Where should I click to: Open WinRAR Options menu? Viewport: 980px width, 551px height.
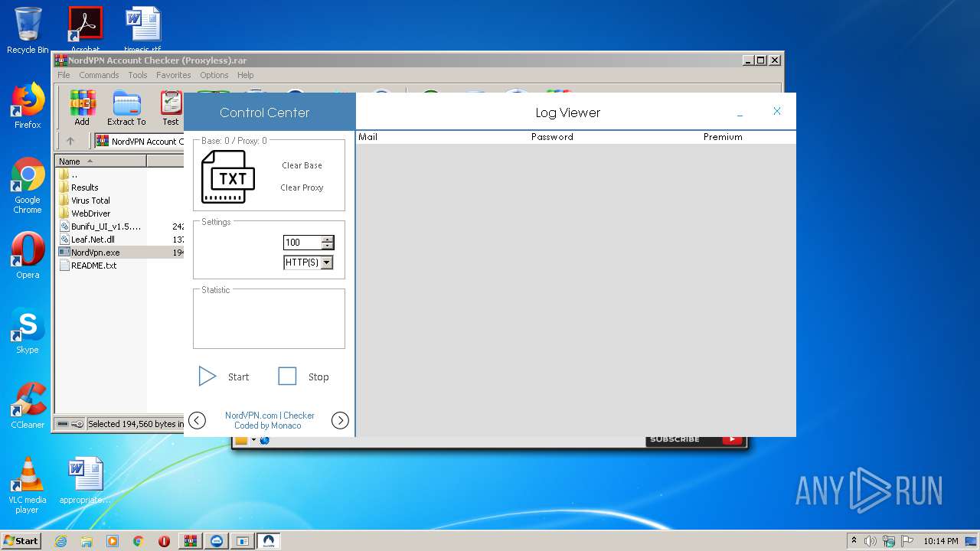click(x=214, y=75)
